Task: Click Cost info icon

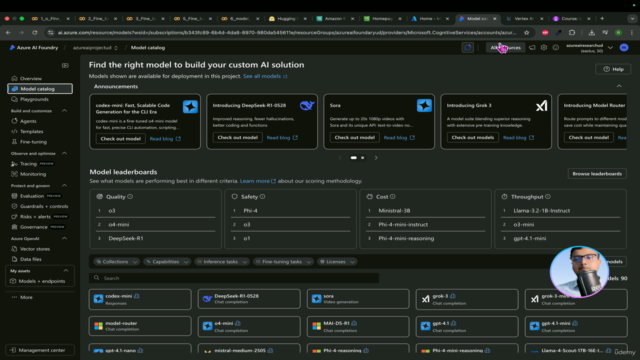Action: 392,196
